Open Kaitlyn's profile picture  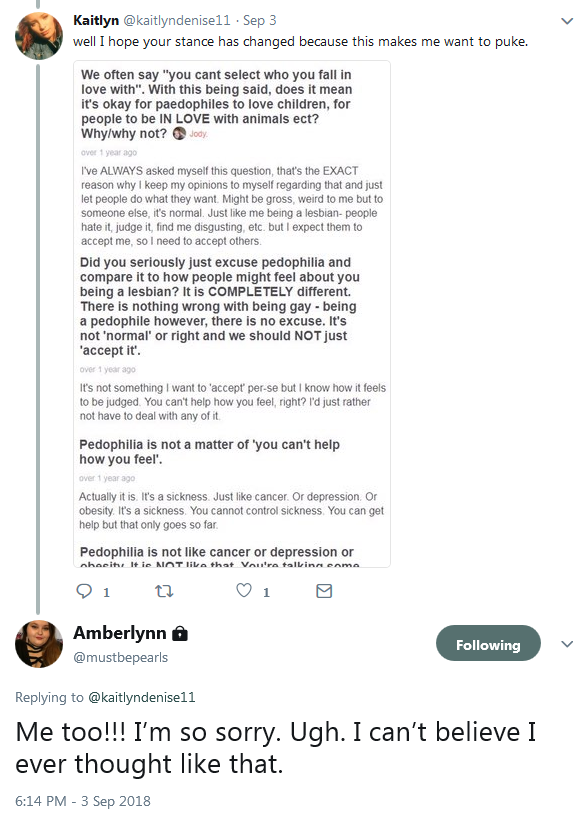point(39,36)
